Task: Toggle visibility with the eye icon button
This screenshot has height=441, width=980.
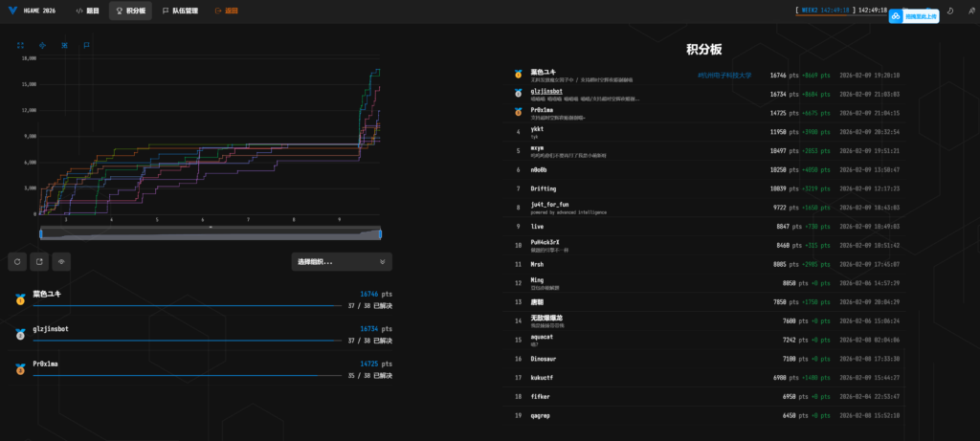Action: 62,261
